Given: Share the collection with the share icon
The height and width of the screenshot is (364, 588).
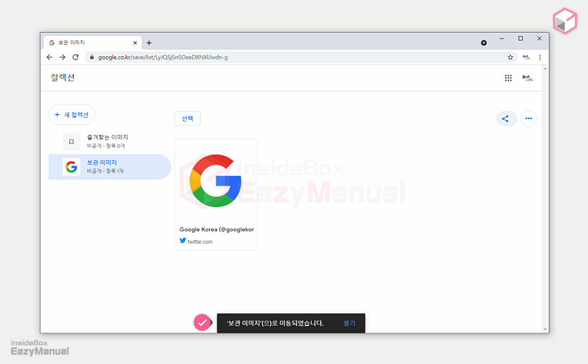Looking at the screenshot, I should [506, 118].
